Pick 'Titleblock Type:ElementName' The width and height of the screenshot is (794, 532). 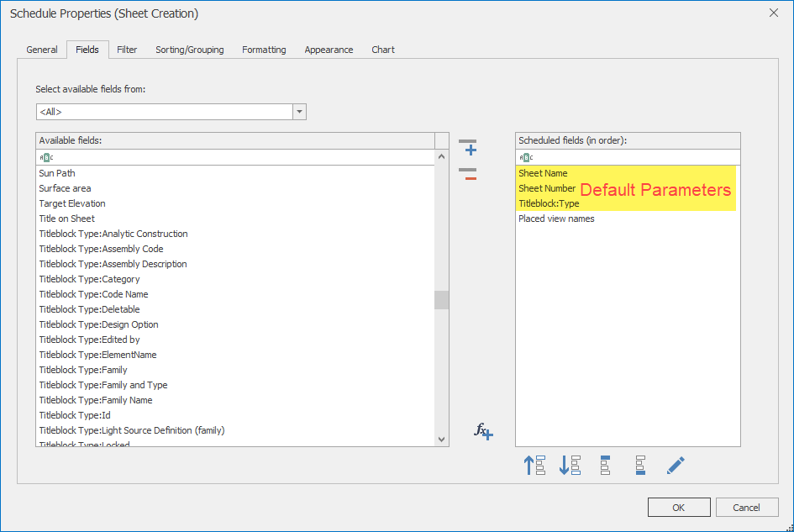point(235,355)
